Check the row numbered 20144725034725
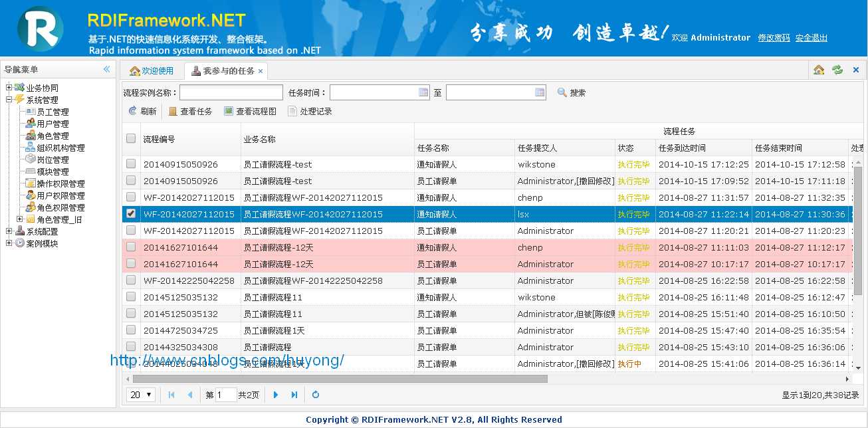 click(x=131, y=330)
